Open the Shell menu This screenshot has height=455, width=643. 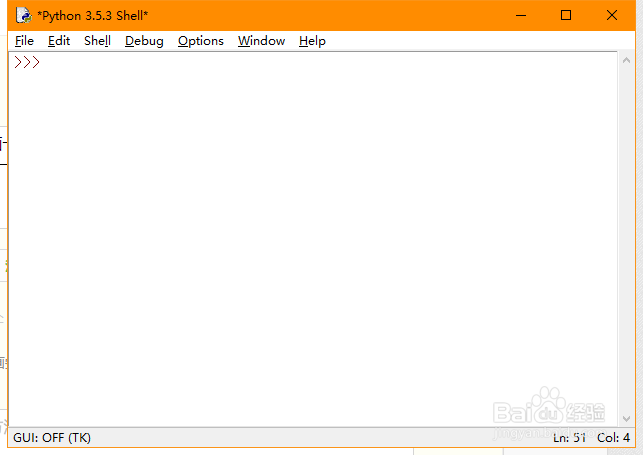97,41
